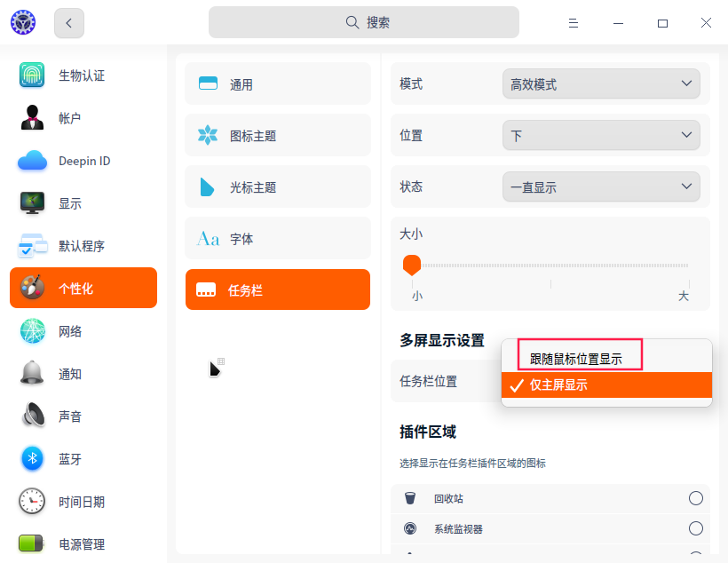Click the 时间日期 clock icon
The width and height of the screenshot is (728, 563).
pos(32,501)
